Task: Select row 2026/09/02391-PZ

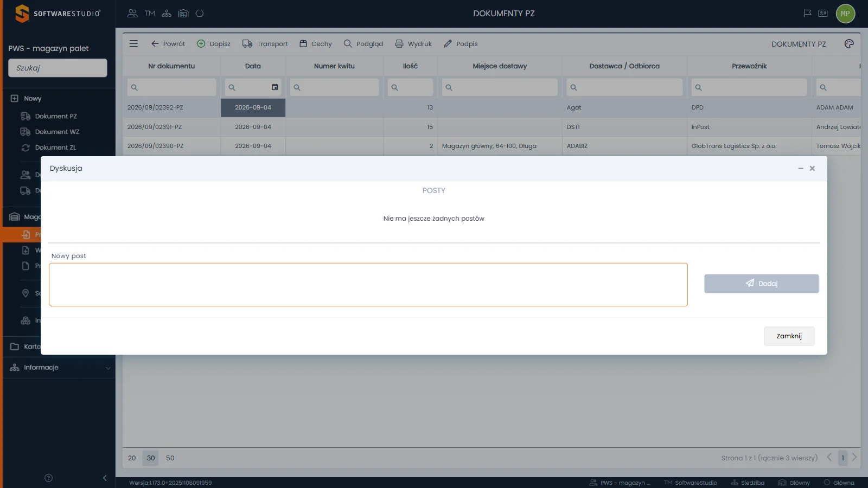Action: coord(491,127)
